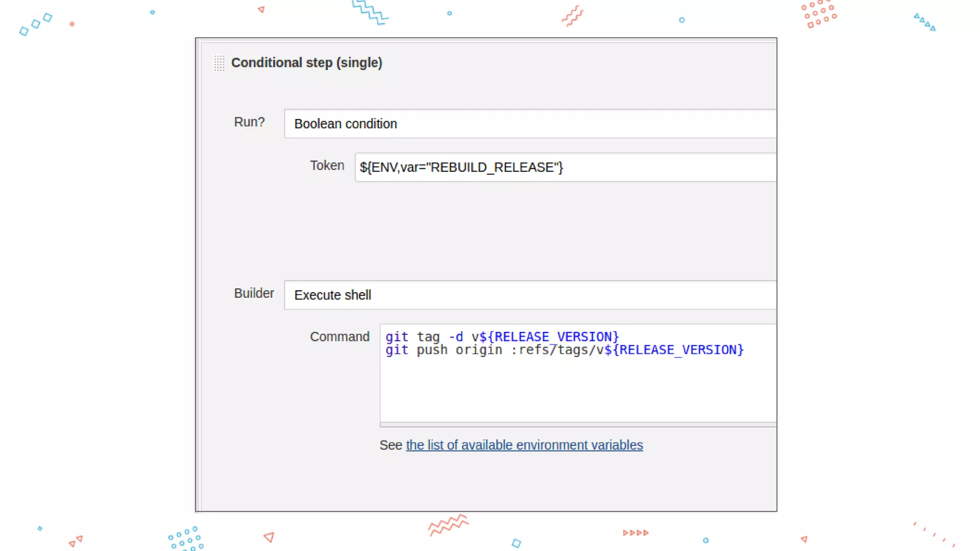The height and width of the screenshot is (551, 980).
Task: Click the Conditional step (single) heading
Action: 306,63
